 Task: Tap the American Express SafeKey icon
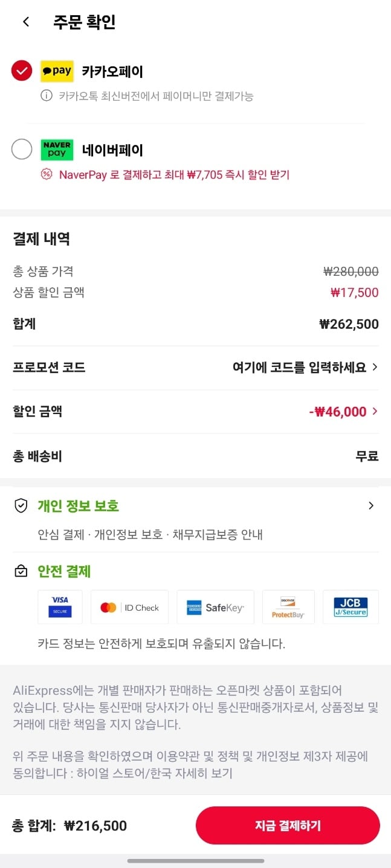click(215, 607)
